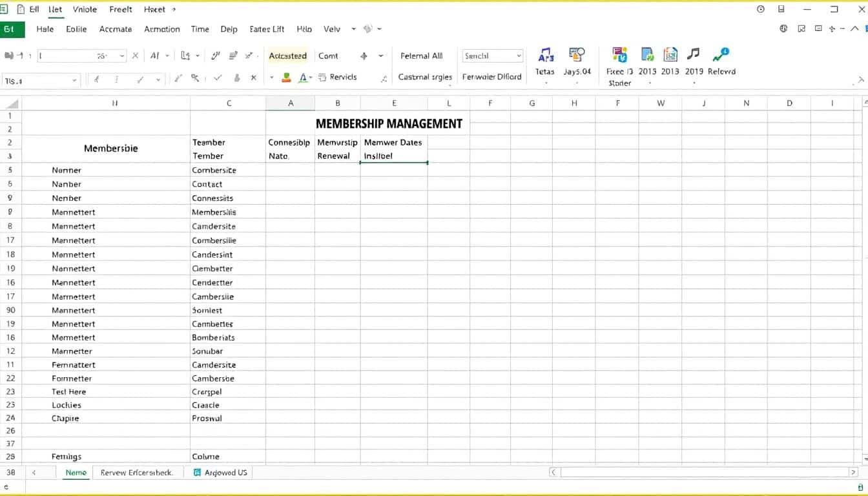Open the Eolile ribbon tab
Image resolution: width=868 pixels, height=496 pixels.
click(x=76, y=29)
